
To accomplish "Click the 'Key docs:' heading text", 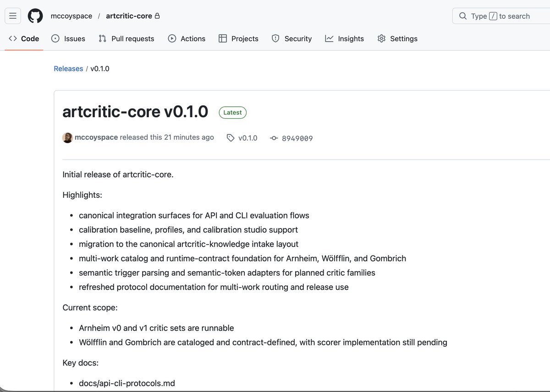I will coord(81,363).
